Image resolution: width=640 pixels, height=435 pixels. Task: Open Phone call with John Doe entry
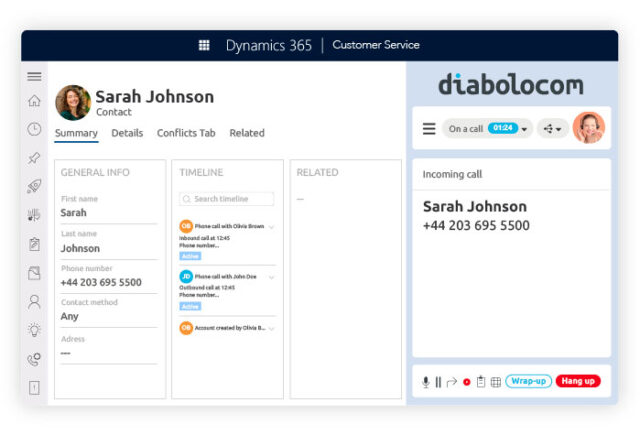tap(226, 277)
